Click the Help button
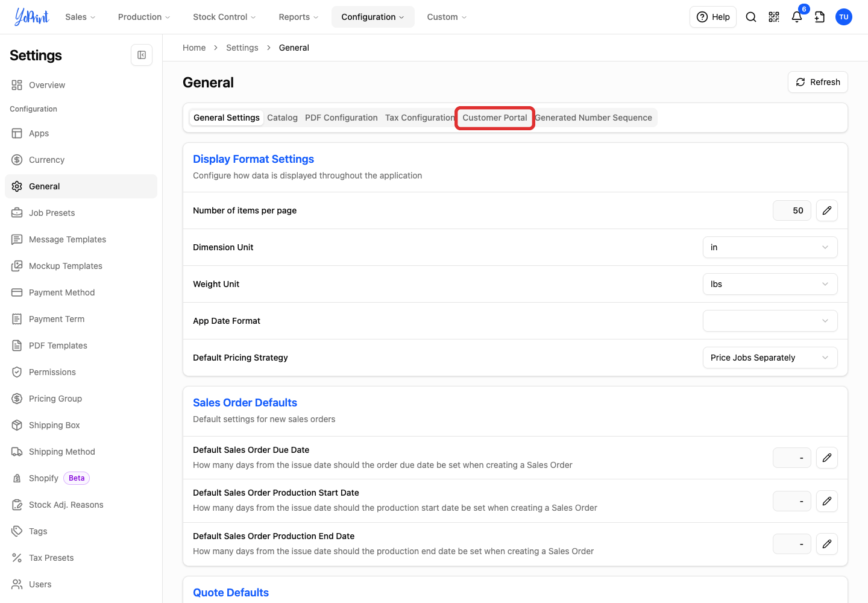The width and height of the screenshot is (868, 603). click(713, 17)
